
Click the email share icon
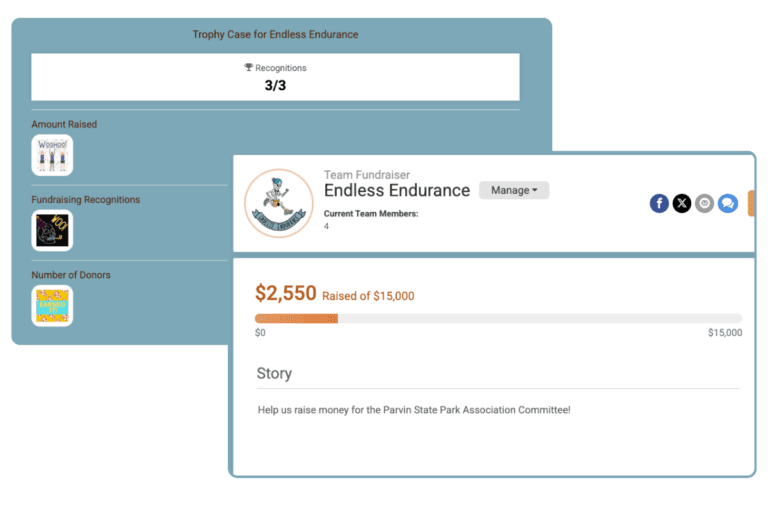[x=705, y=203]
